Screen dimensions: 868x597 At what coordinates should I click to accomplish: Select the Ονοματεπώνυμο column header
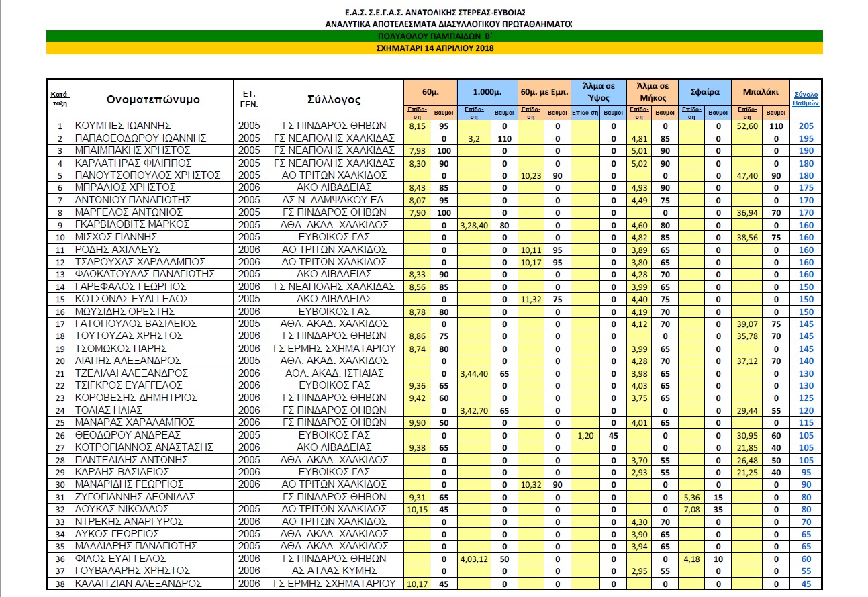point(153,99)
